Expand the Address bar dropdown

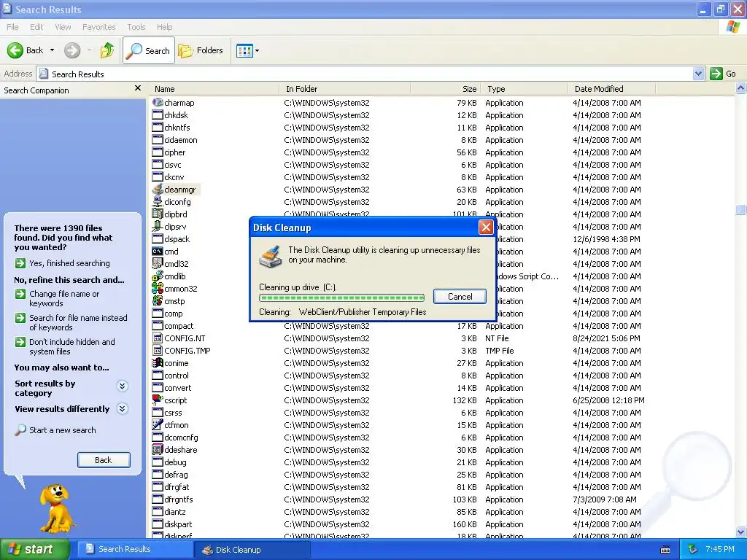coord(698,74)
